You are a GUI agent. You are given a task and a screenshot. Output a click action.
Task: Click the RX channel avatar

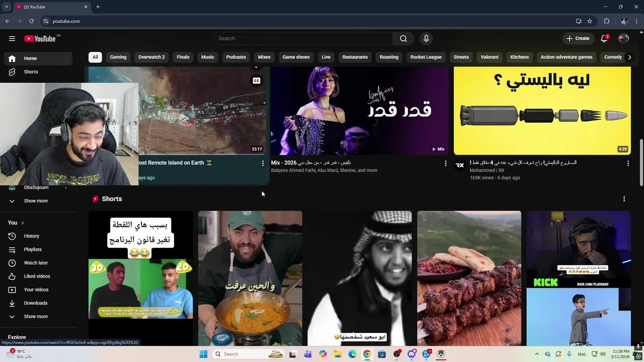pyautogui.click(x=460, y=165)
